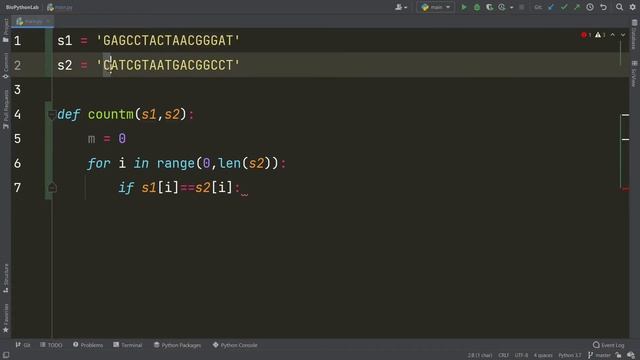Click line number 7 in gutter
This screenshot has width=640, height=360.
coord(17,188)
